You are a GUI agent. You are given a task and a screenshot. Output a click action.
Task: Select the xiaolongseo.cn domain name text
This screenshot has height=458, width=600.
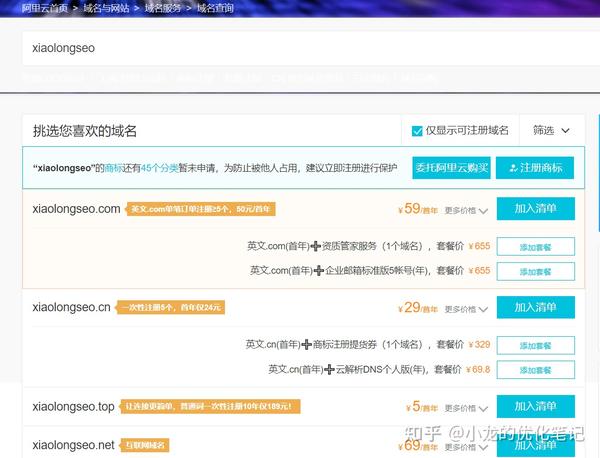tap(71, 307)
